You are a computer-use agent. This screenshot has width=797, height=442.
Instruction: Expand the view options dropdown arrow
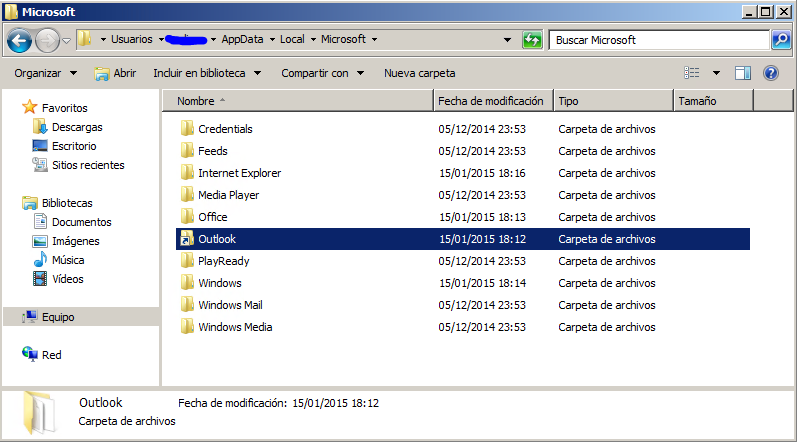[x=716, y=73]
